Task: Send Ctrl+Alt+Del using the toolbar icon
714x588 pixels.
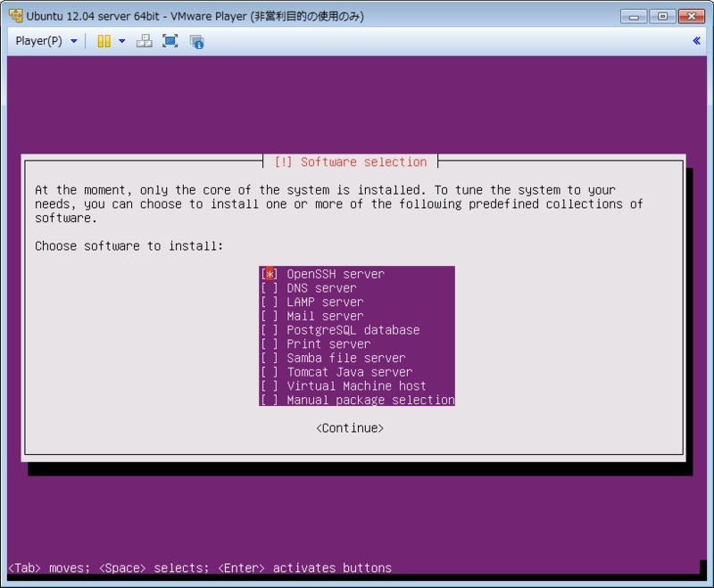Action: coord(145,41)
